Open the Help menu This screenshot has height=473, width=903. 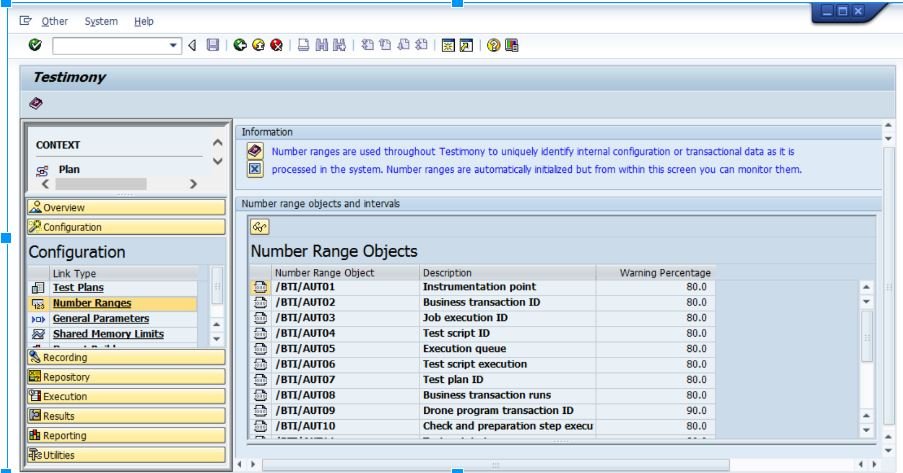coord(143,21)
